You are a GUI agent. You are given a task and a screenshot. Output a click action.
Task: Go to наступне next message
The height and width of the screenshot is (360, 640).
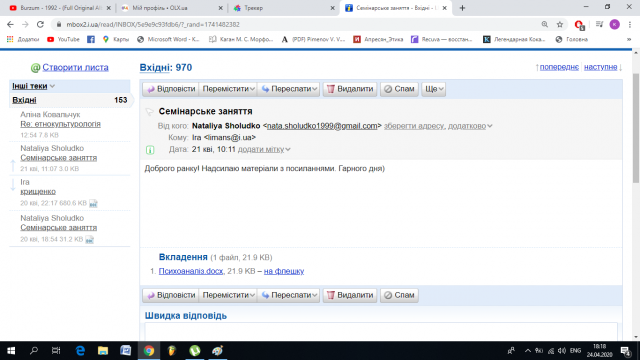pyautogui.click(x=600, y=67)
